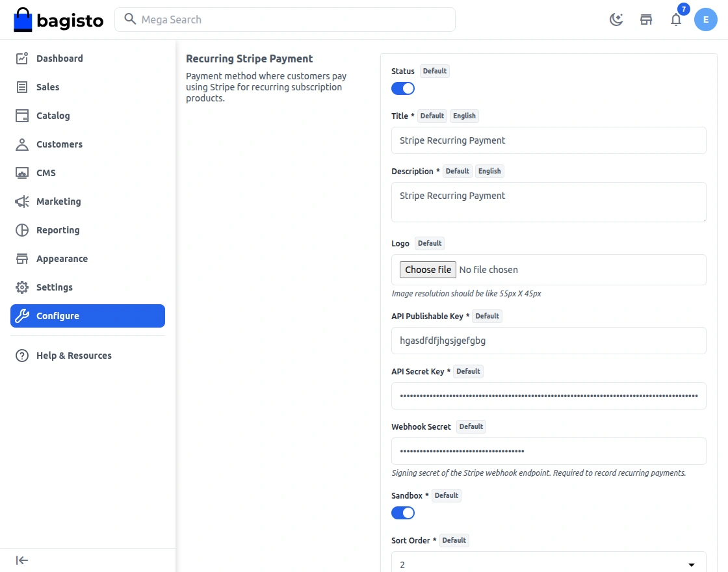
Task: Click the Dashboard chart icon
Action: (22, 58)
